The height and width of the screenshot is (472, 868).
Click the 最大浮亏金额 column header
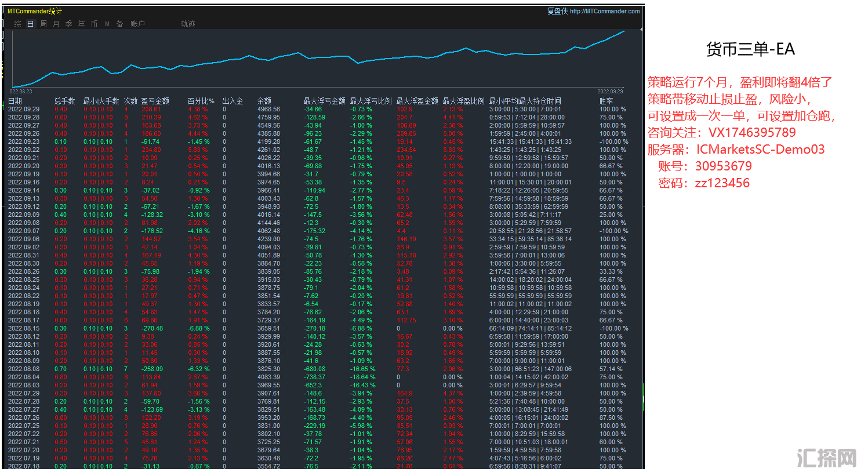pos(324,101)
